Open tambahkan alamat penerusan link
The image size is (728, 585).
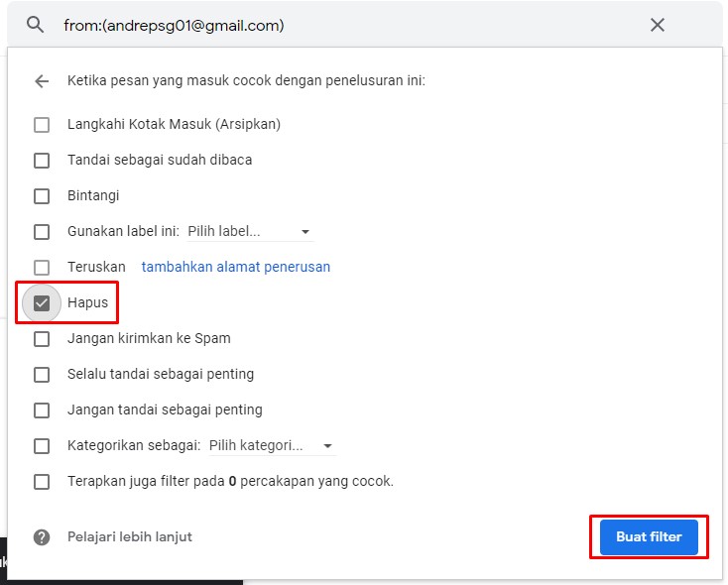(236, 267)
